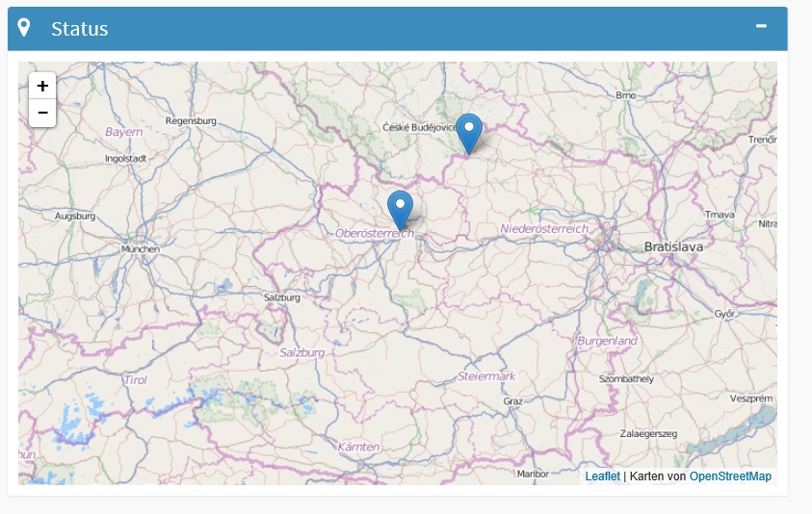Viewport: 812px width, 514px height.
Task: Click Bratislava on the map
Action: pyautogui.click(x=673, y=246)
